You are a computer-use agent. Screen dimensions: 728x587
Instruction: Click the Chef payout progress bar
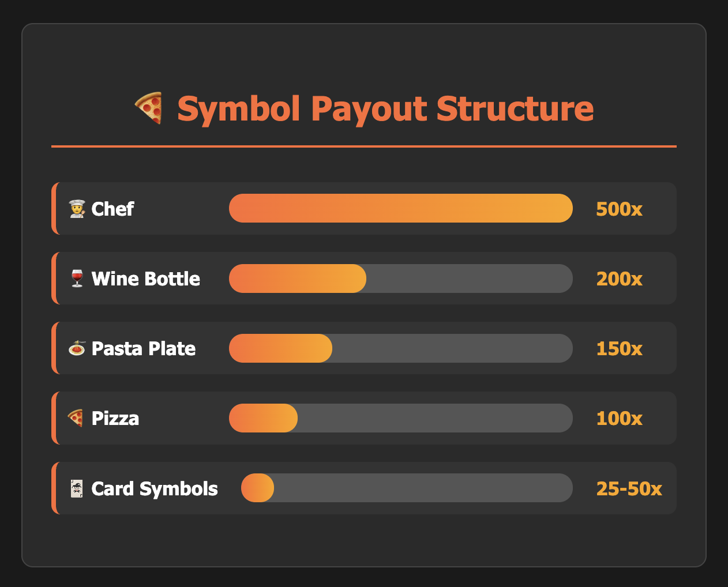pyautogui.click(x=400, y=209)
